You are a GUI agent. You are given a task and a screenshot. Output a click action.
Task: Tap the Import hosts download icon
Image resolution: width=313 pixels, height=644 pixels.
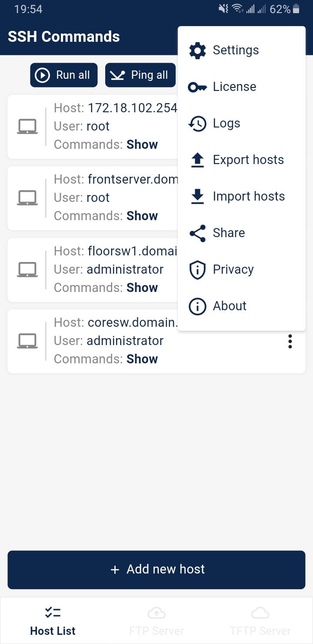tap(197, 197)
